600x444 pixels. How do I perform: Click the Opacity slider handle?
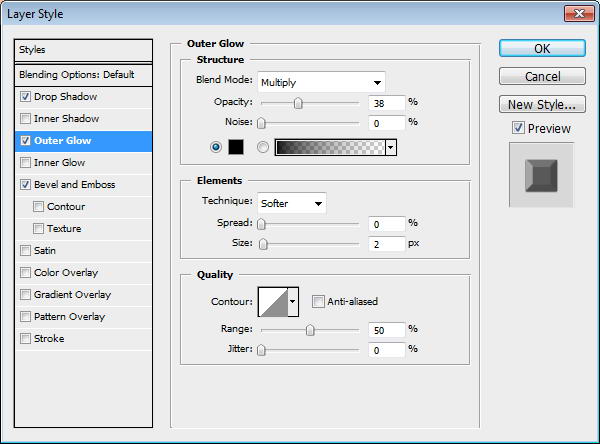point(298,103)
